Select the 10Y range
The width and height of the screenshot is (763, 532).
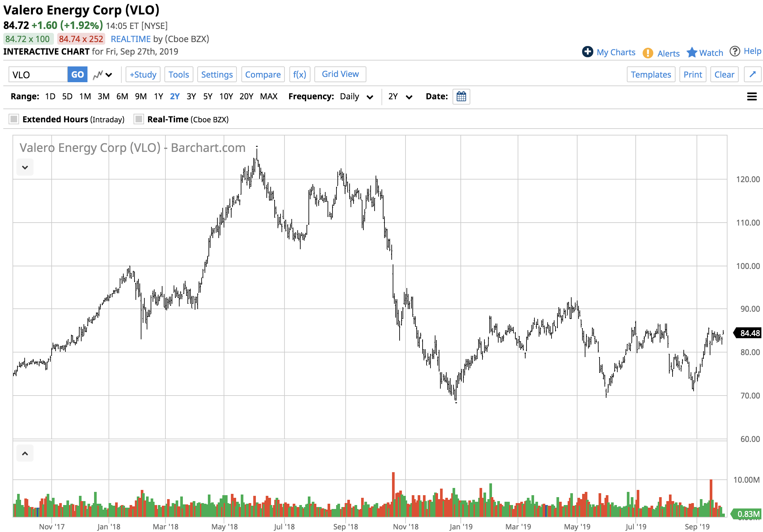tap(226, 96)
